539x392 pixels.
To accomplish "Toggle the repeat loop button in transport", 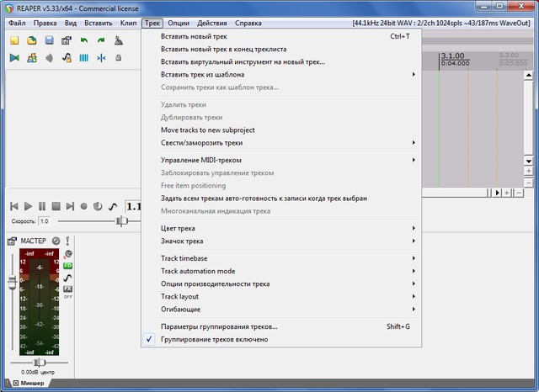I will tap(98, 206).
